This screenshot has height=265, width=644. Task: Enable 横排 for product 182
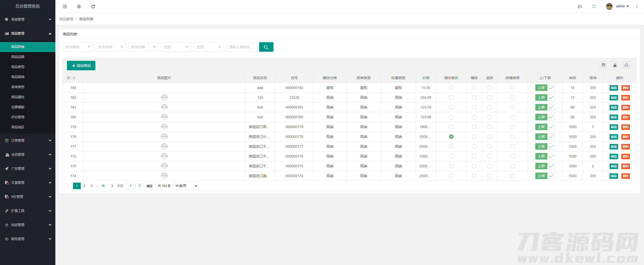tap(474, 97)
